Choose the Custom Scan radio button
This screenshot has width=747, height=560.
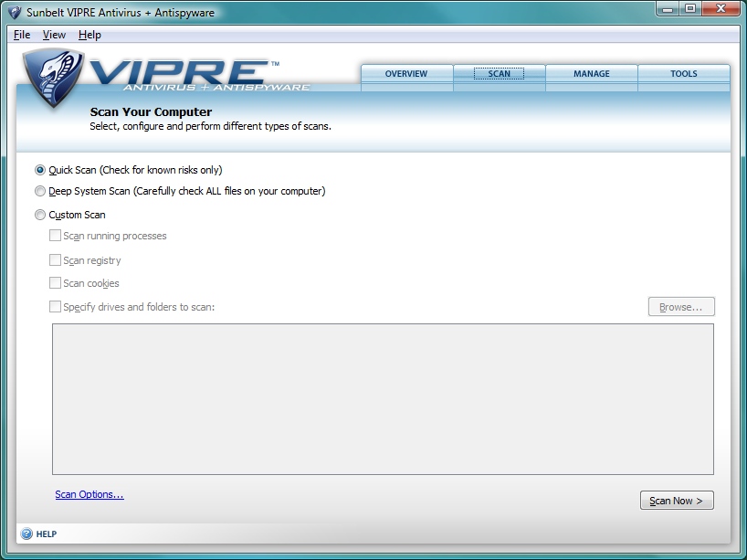point(40,216)
